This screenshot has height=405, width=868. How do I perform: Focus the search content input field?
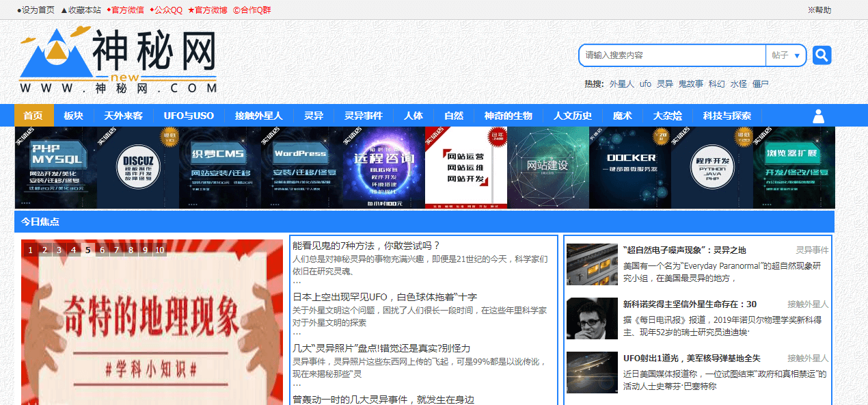(x=672, y=55)
